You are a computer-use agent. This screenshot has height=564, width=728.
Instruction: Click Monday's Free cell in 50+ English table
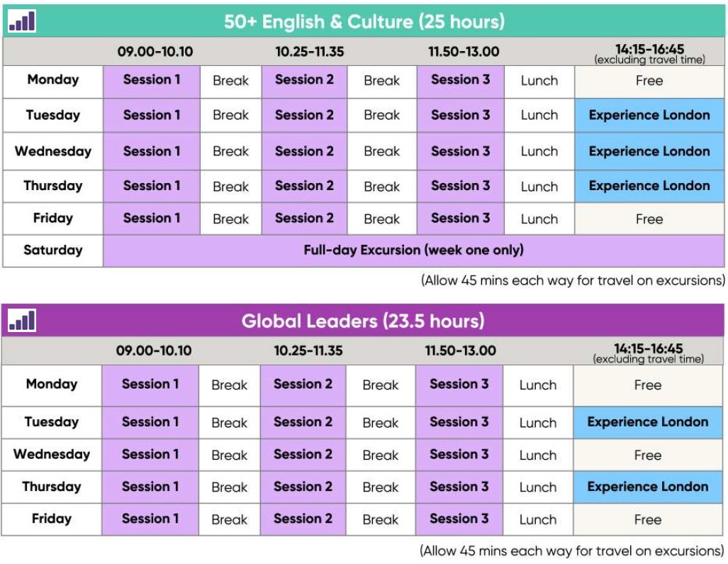click(649, 81)
